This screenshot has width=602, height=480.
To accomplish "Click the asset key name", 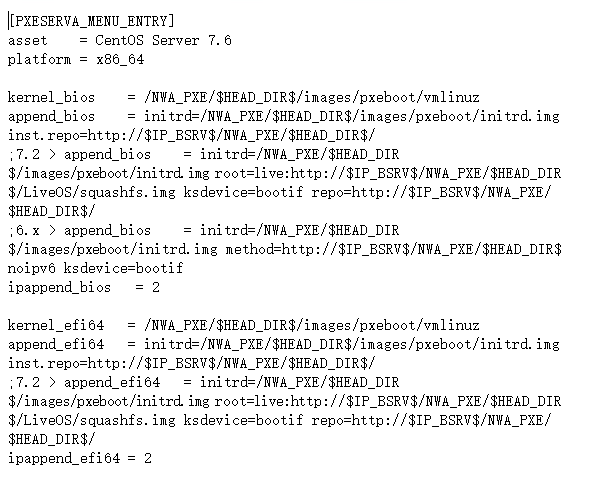I will (x=28, y=40).
